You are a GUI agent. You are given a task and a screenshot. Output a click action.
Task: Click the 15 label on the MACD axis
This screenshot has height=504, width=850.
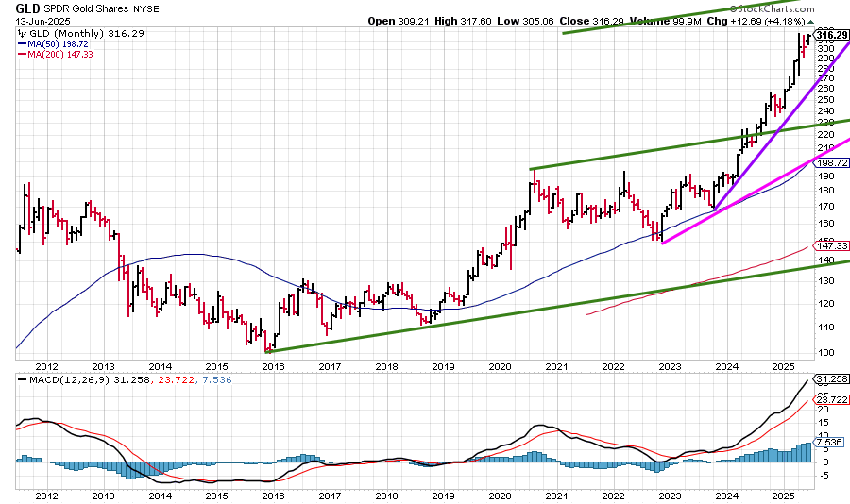pos(823,423)
